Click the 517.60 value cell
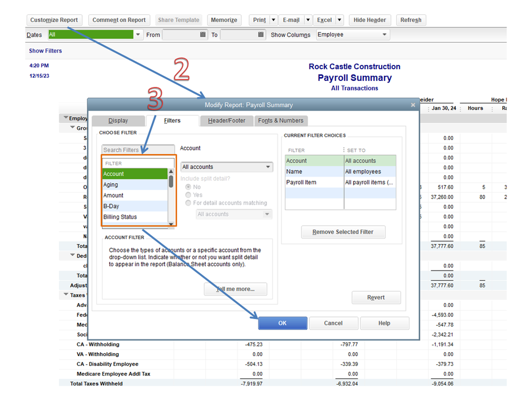 pyautogui.click(x=446, y=188)
